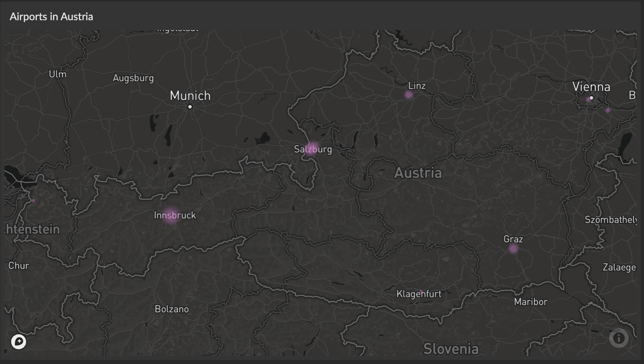Click the Zalaegerszeg map label
The image size is (644, 364).
tap(619, 267)
